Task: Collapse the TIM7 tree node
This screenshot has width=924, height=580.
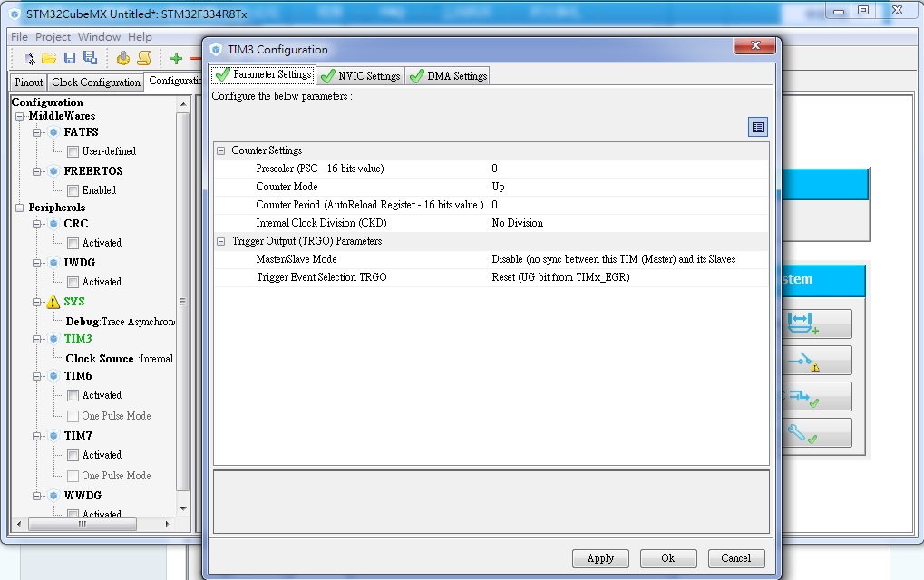Action: 36,436
